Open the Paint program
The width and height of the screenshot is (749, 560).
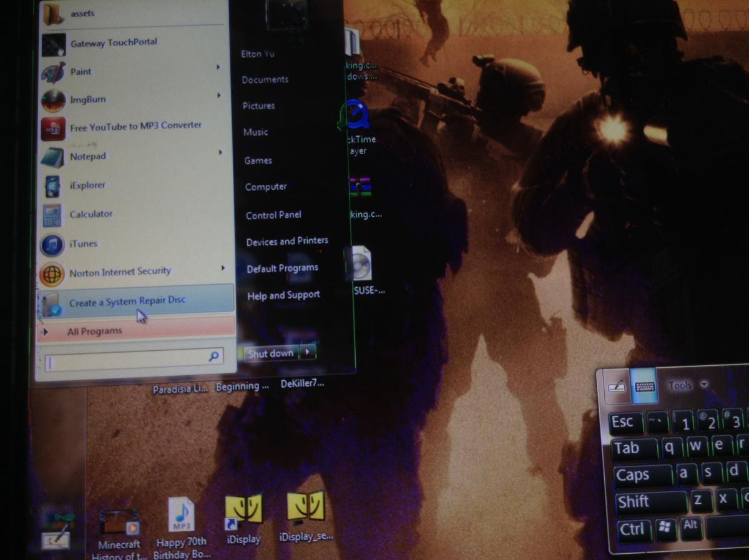(132, 72)
